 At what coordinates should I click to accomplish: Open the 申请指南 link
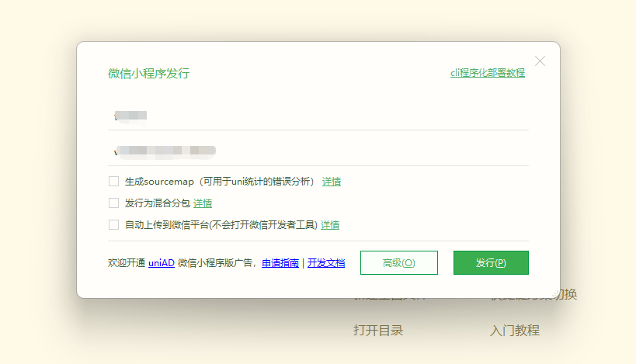[x=280, y=263]
